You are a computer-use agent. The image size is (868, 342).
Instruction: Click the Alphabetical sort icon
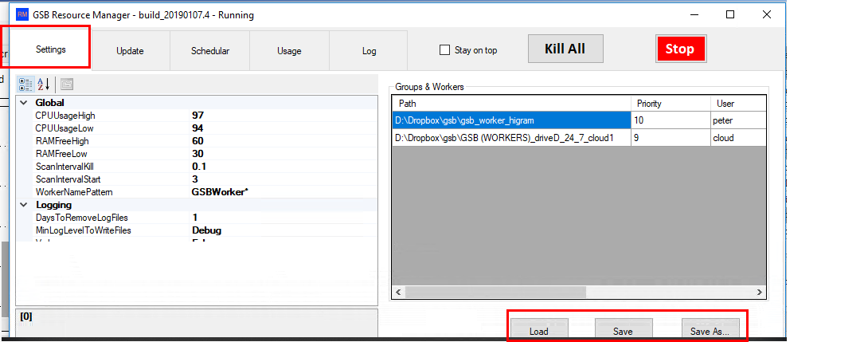point(44,85)
